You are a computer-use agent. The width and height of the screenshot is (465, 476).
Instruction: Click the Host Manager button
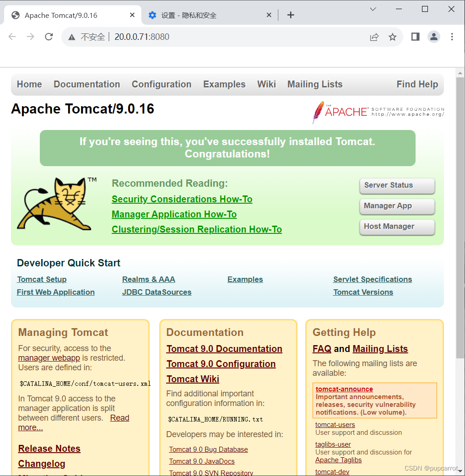(x=397, y=227)
